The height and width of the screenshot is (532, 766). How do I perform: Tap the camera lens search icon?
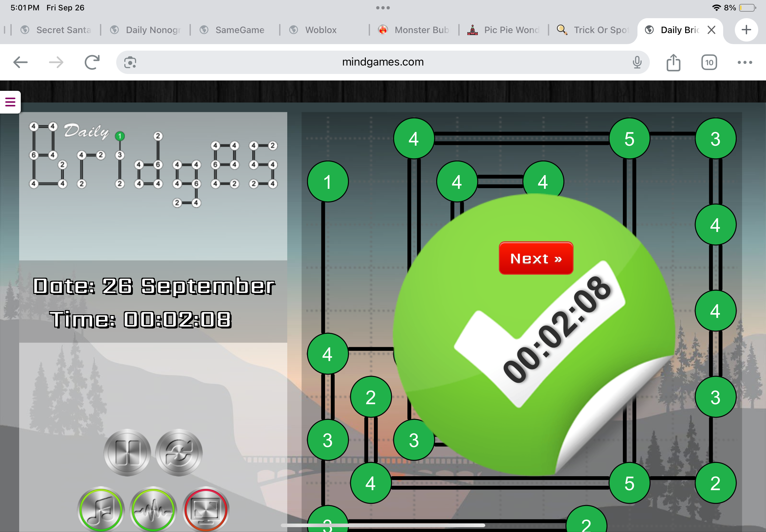(130, 62)
